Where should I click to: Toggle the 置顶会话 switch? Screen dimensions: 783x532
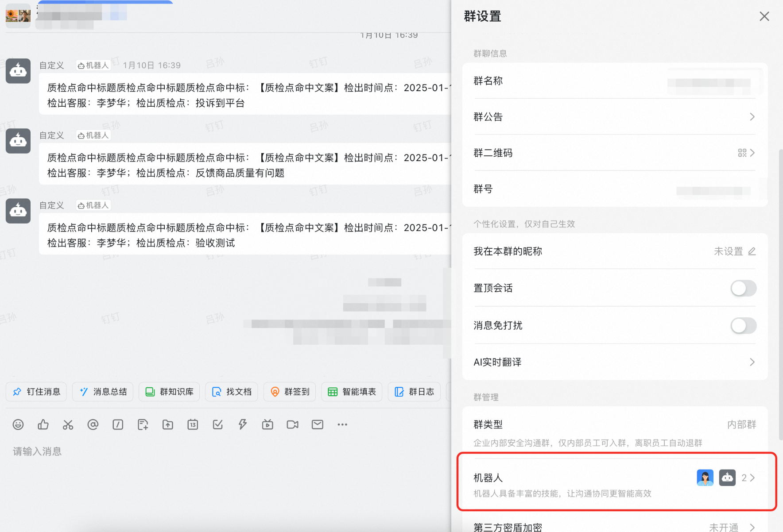(744, 288)
